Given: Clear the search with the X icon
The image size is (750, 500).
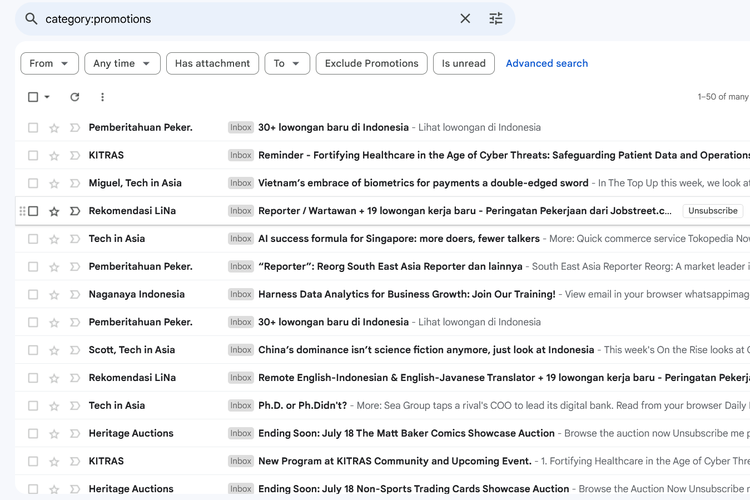Looking at the screenshot, I should coord(465,19).
